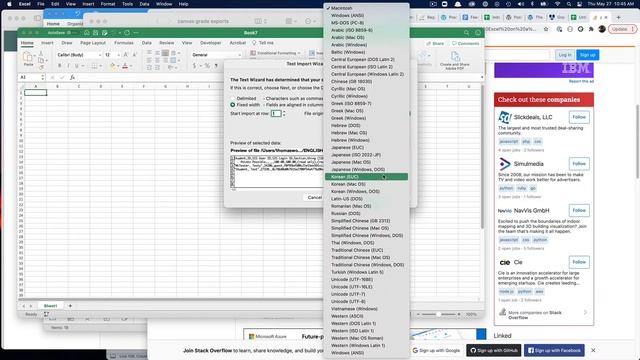
Task: Open the Insert menu in menu bar
Action: (x=88, y=4)
